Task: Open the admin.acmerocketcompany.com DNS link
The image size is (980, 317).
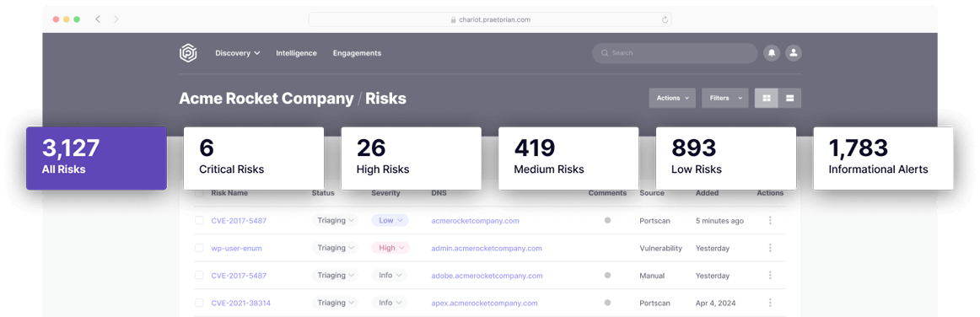Action: [x=487, y=248]
